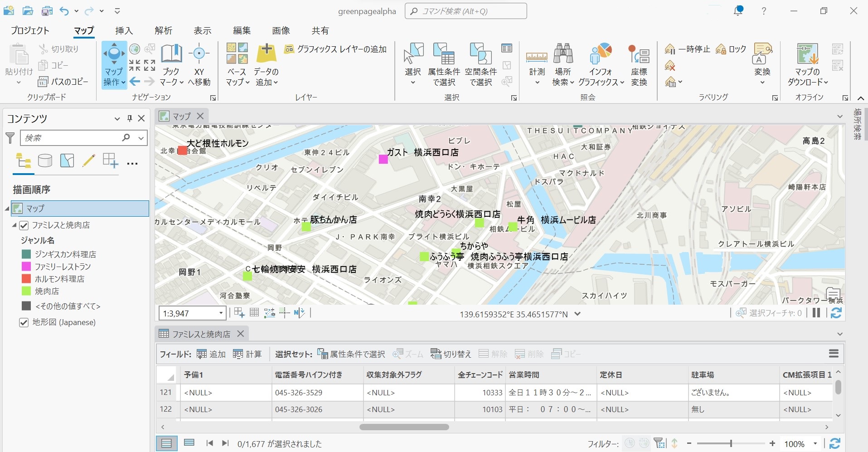Open the attribute table hamburger menu
The image size is (868, 452).
click(834, 354)
